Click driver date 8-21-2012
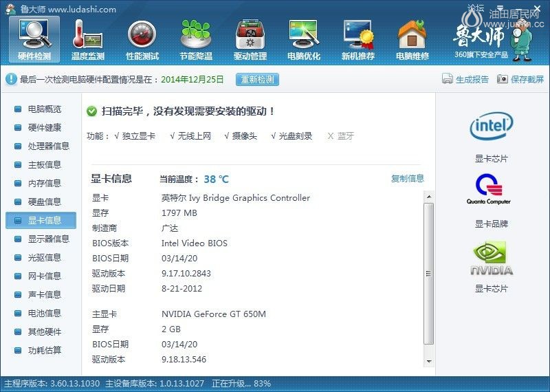This screenshot has width=550, height=392. (x=181, y=288)
